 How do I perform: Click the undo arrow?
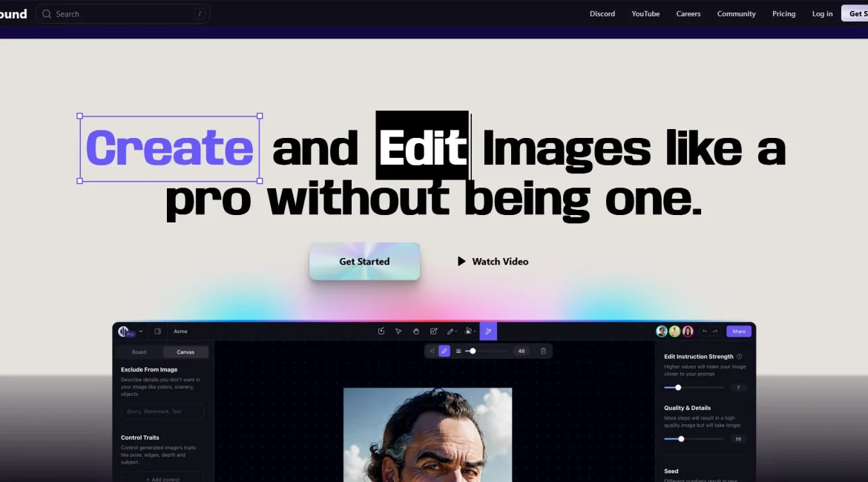(705, 331)
